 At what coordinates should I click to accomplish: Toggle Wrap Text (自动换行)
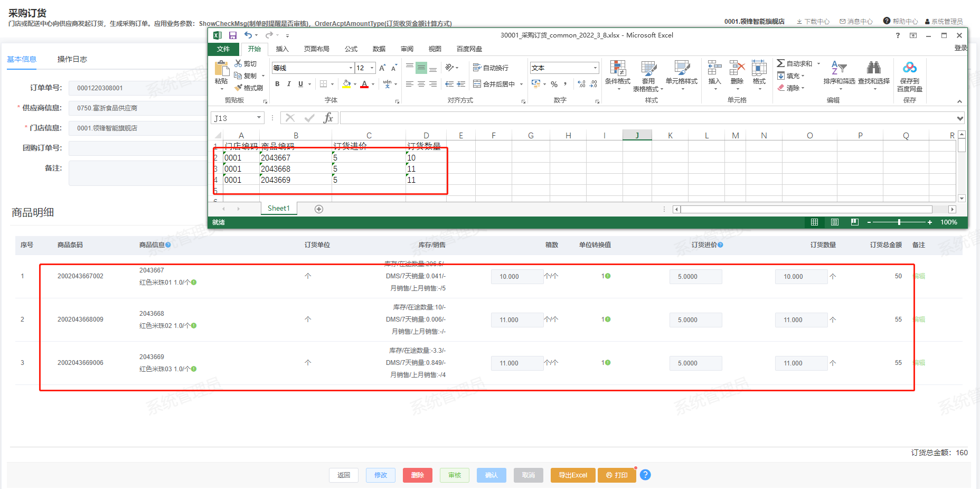point(491,68)
